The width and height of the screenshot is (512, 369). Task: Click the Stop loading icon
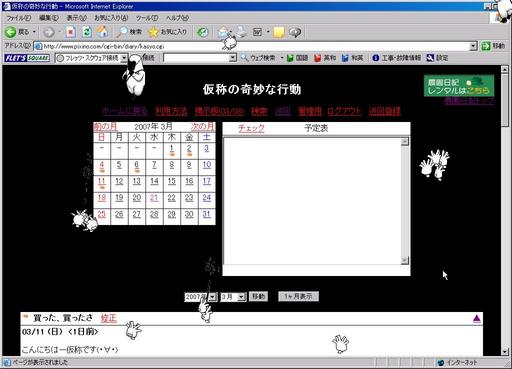[70, 32]
